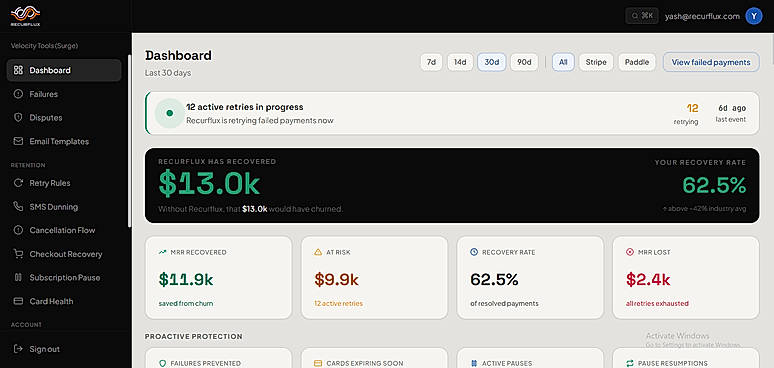Click the Card Health card icon
The image size is (774, 368).
click(18, 301)
